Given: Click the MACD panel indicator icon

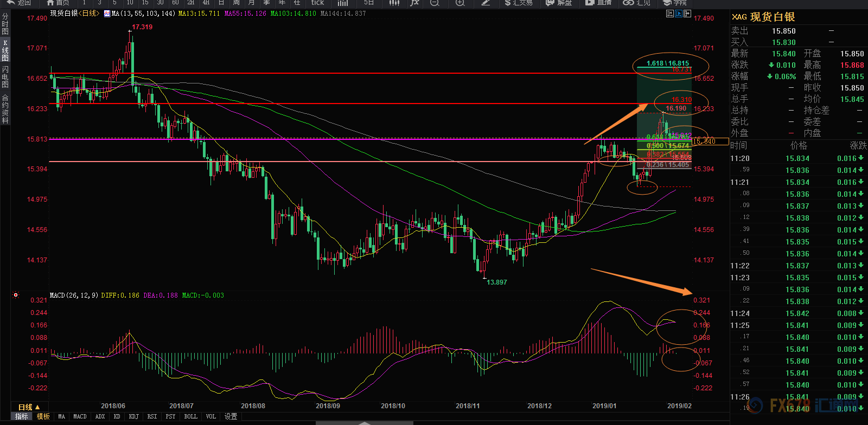Looking at the screenshot, I should click(x=16, y=295).
